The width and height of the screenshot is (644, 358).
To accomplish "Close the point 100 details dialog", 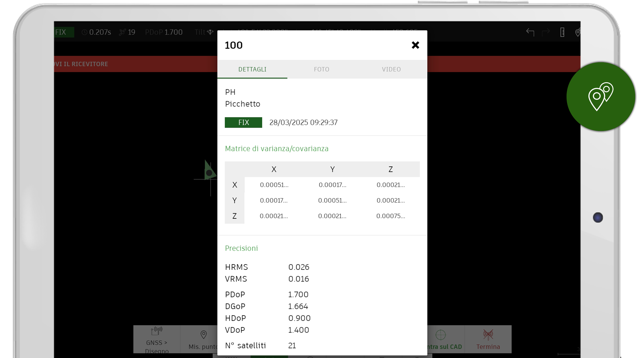I will 415,45.
